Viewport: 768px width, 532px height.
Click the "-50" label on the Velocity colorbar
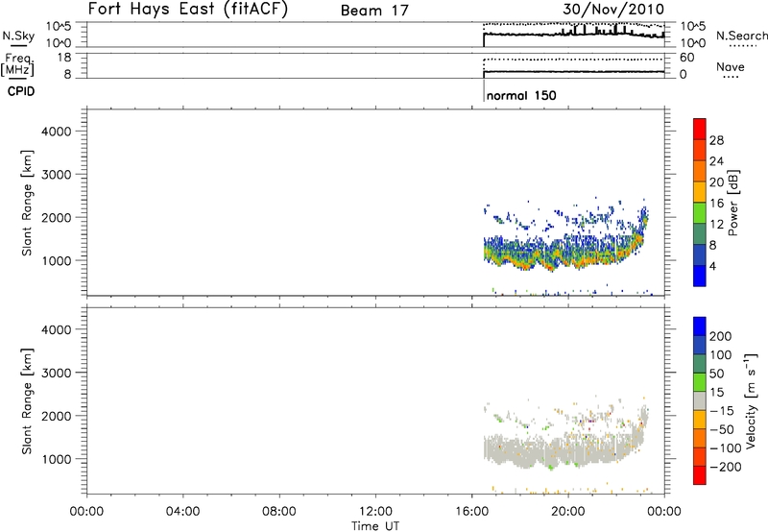point(722,430)
